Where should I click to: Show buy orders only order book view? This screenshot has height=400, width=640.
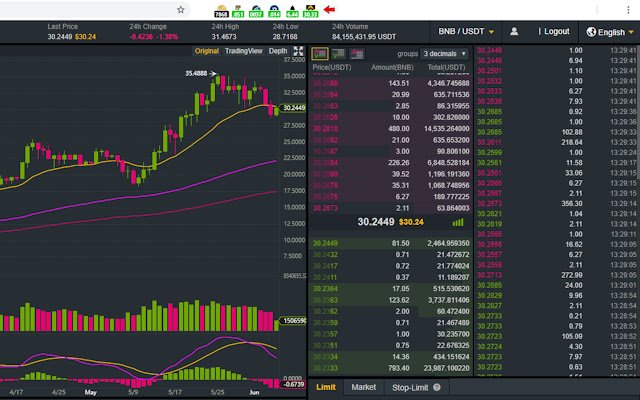click(338, 53)
